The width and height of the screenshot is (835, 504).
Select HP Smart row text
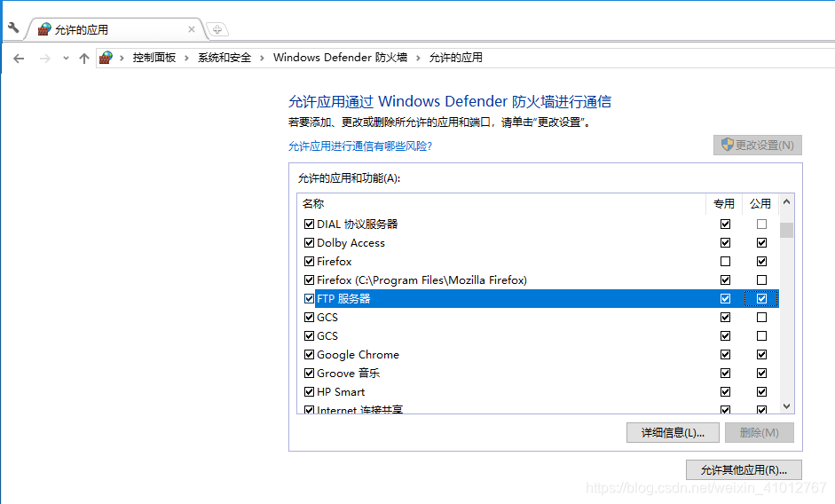pos(341,392)
